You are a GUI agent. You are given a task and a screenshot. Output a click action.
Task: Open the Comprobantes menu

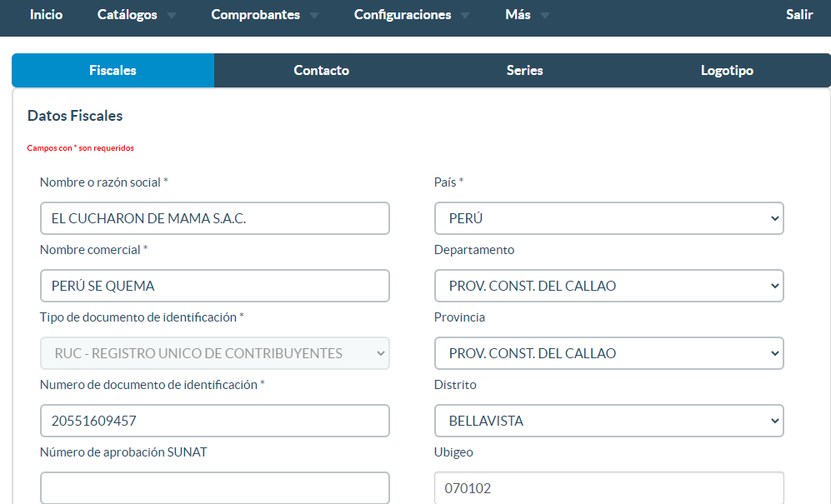(255, 15)
